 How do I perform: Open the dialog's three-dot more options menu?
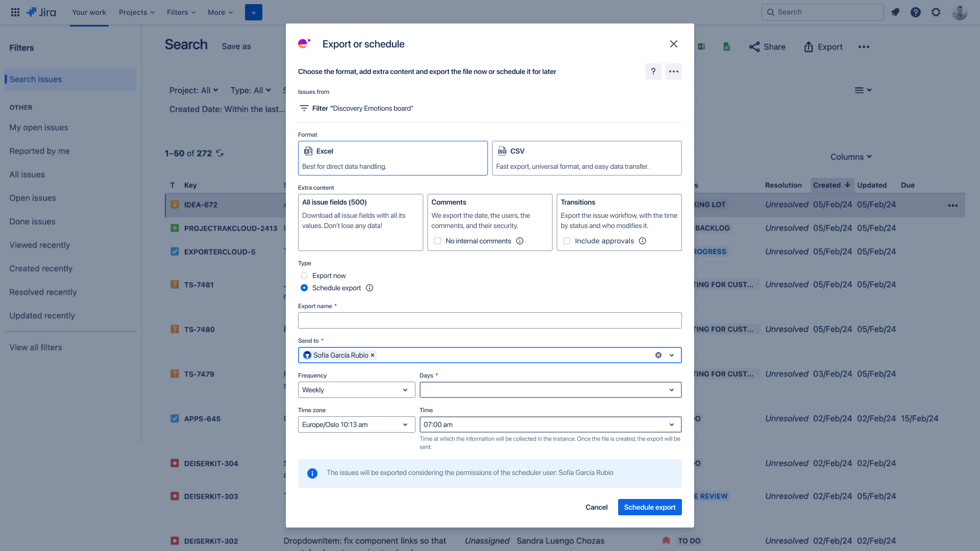coord(673,71)
